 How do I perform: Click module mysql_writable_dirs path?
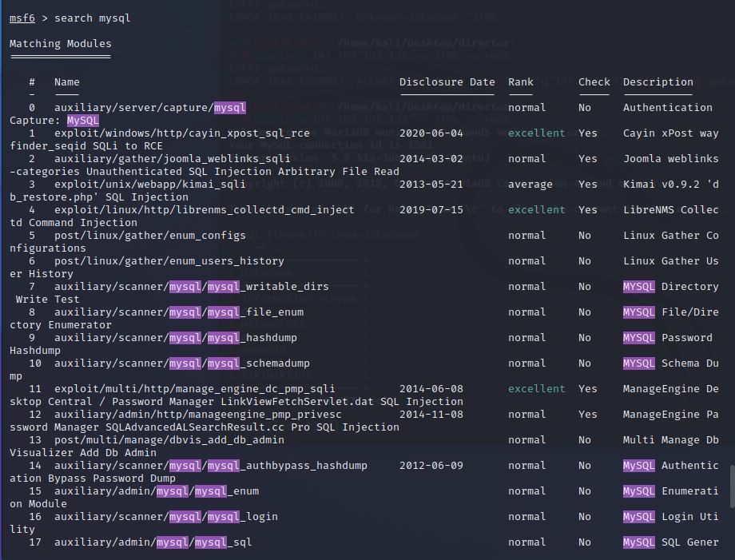[x=191, y=286]
